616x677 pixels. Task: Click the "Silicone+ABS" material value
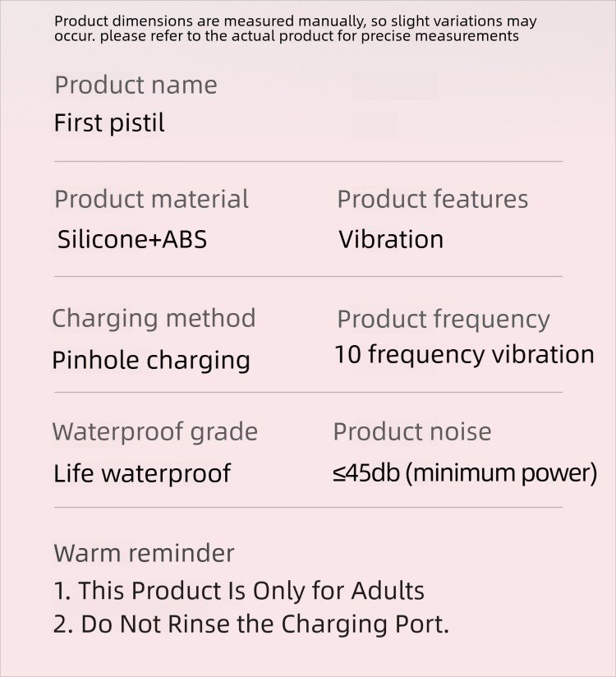(132, 239)
